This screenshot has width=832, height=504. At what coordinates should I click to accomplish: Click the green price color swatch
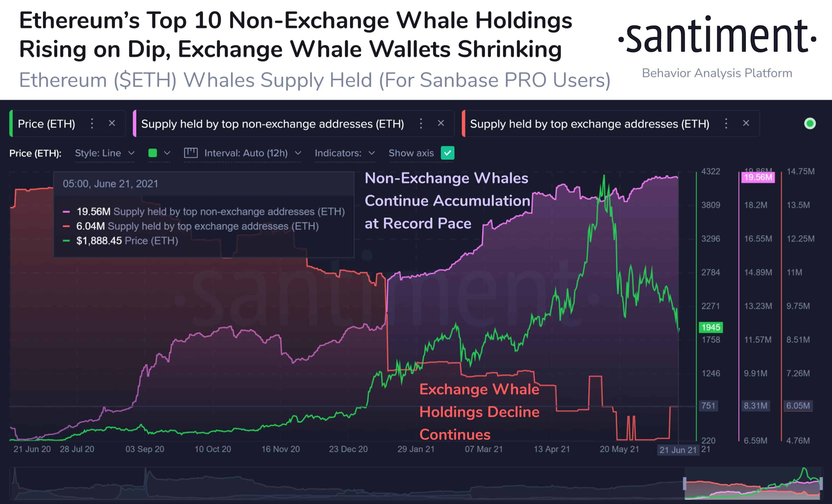pyautogui.click(x=153, y=153)
